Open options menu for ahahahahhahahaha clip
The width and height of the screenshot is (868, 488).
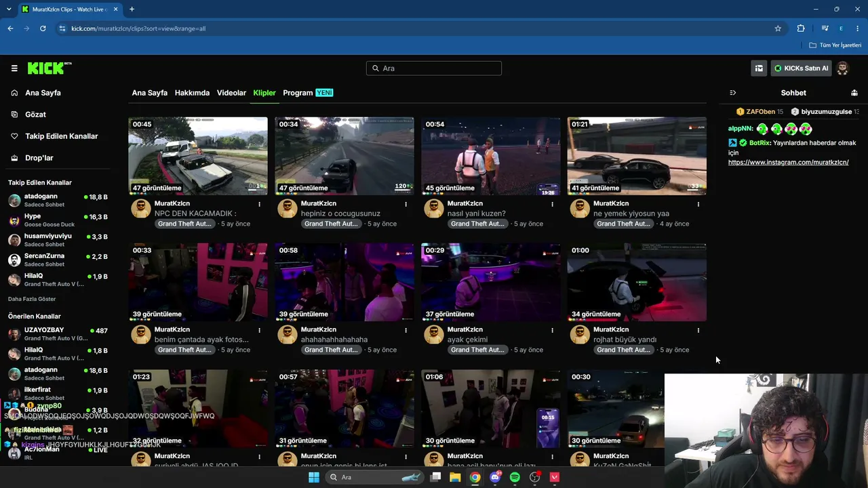tap(406, 330)
